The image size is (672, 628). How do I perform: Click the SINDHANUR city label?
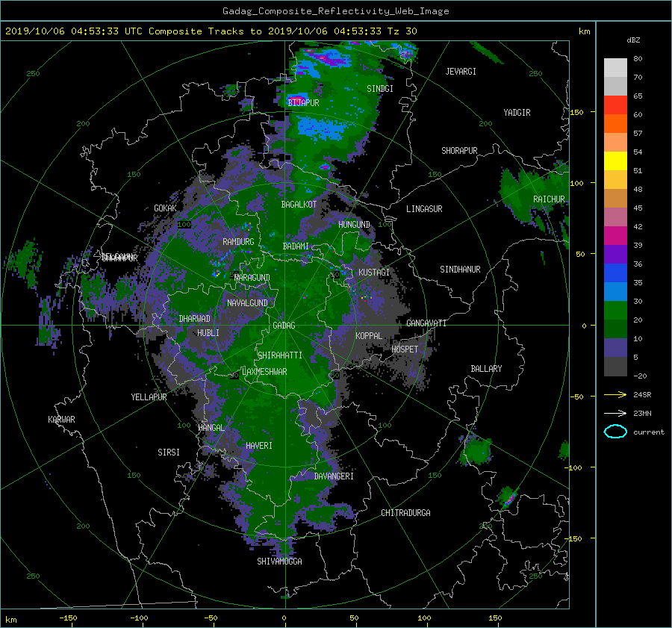click(x=460, y=270)
